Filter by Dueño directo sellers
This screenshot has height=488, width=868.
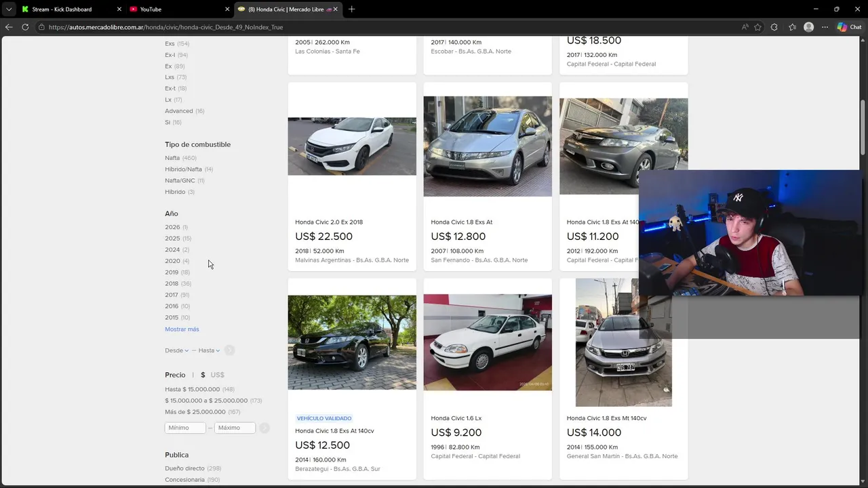[x=193, y=468]
